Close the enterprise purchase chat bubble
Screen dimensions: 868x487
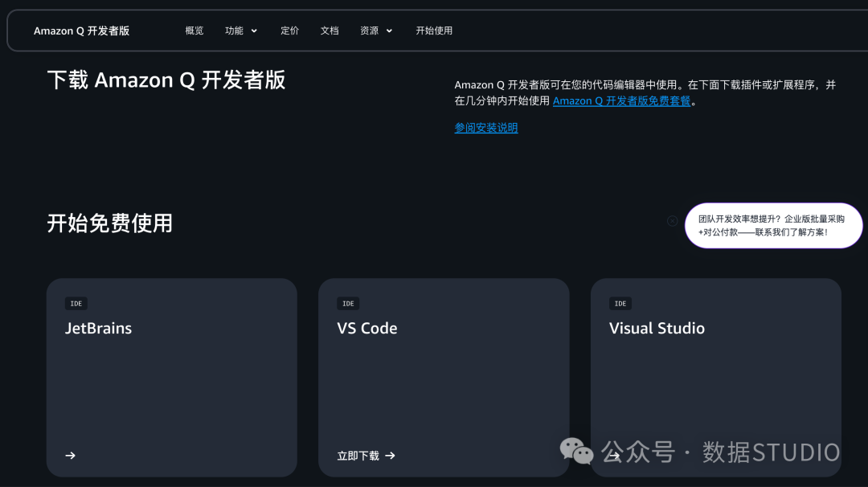click(672, 221)
